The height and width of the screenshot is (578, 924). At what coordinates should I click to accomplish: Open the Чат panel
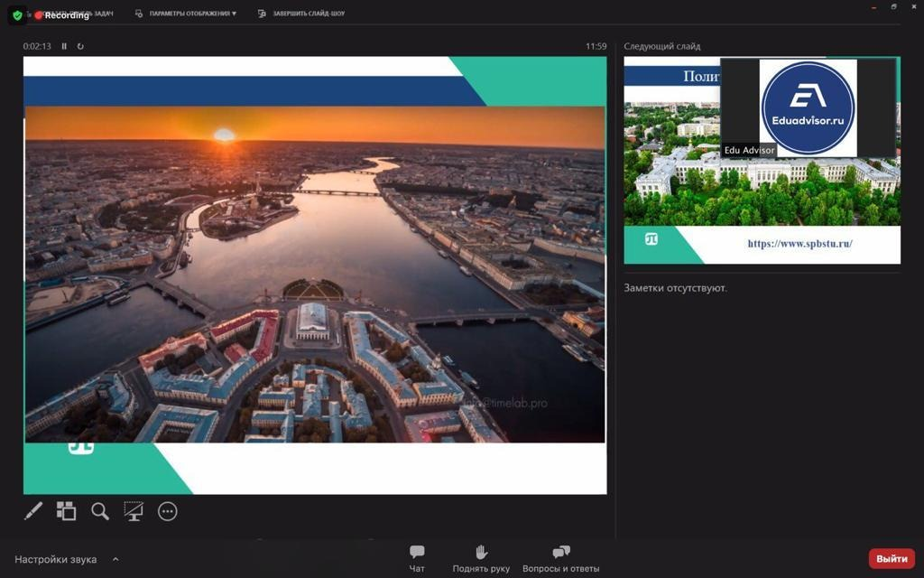(x=417, y=558)
